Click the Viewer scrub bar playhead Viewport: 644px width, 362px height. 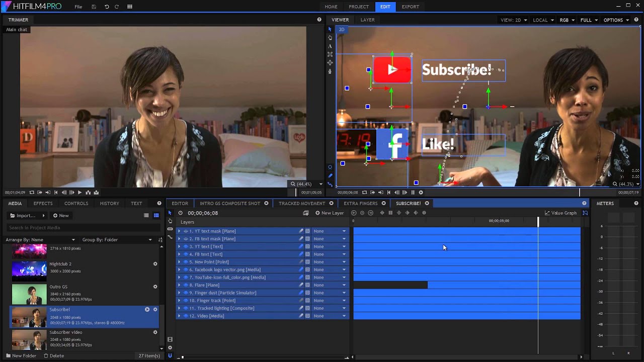(x=579, y=192)
